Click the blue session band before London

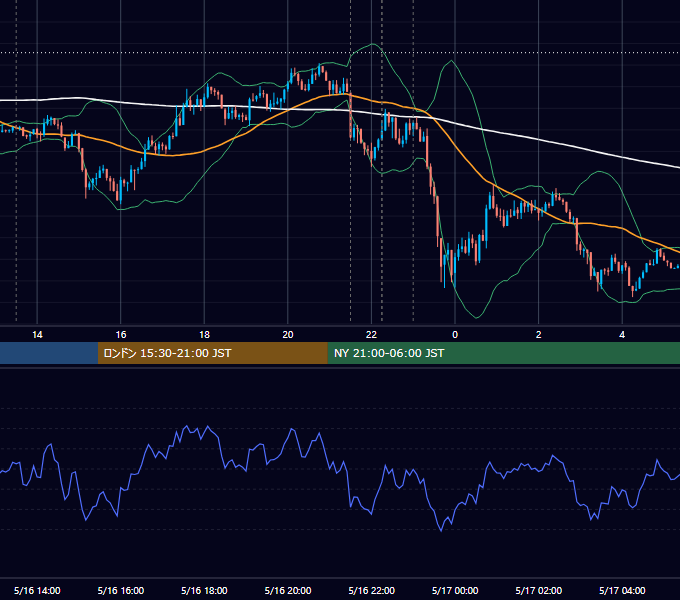tap(49, 353)
